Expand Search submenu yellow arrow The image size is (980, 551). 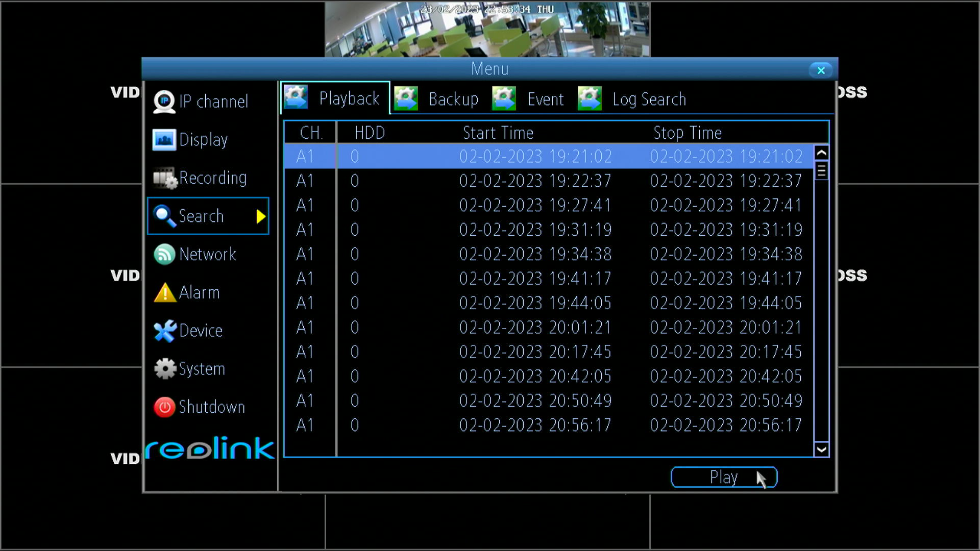(261, 216)
